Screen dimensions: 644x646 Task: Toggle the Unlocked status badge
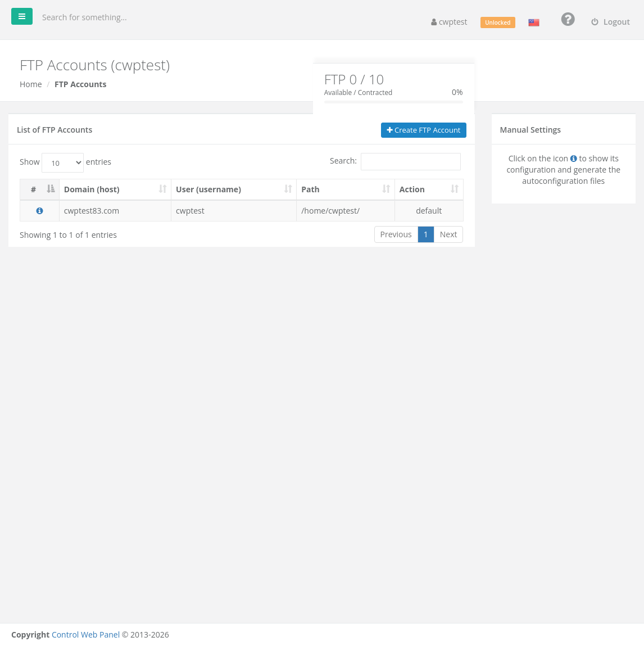coord(497,22)
